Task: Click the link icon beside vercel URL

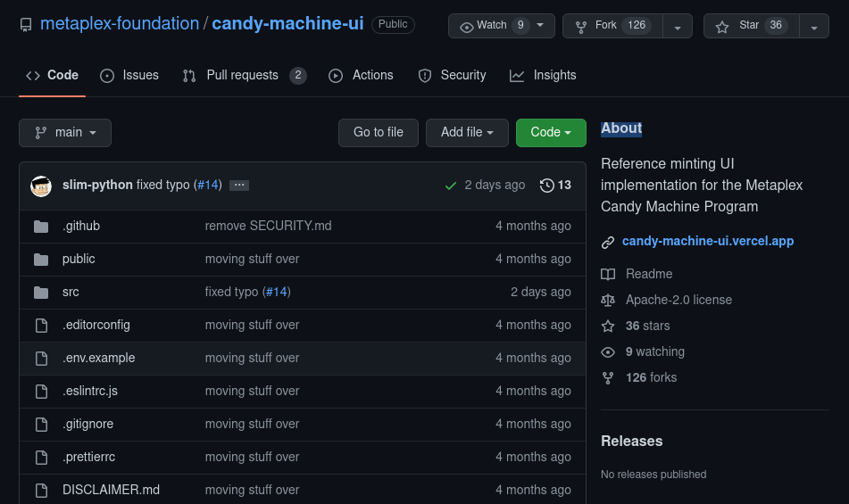Action: (x=608, y=242)
